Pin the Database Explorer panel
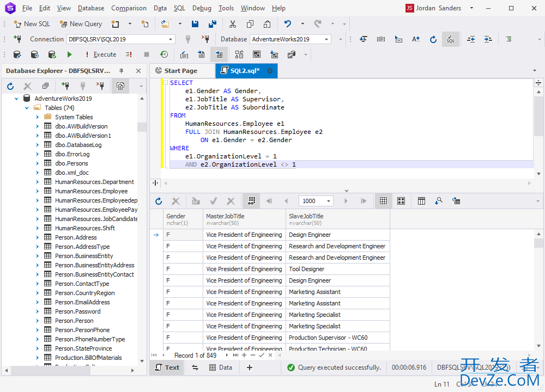Screen dimensions: 545x392 click(x=122, y=71)
